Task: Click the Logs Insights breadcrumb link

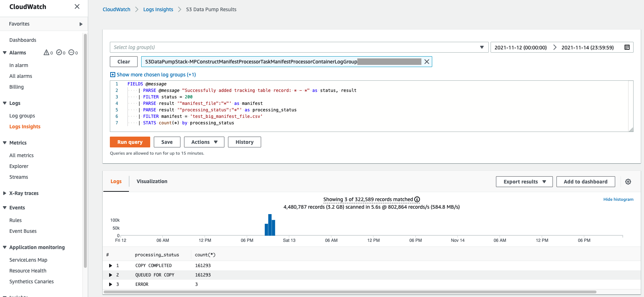Action: 158,9
